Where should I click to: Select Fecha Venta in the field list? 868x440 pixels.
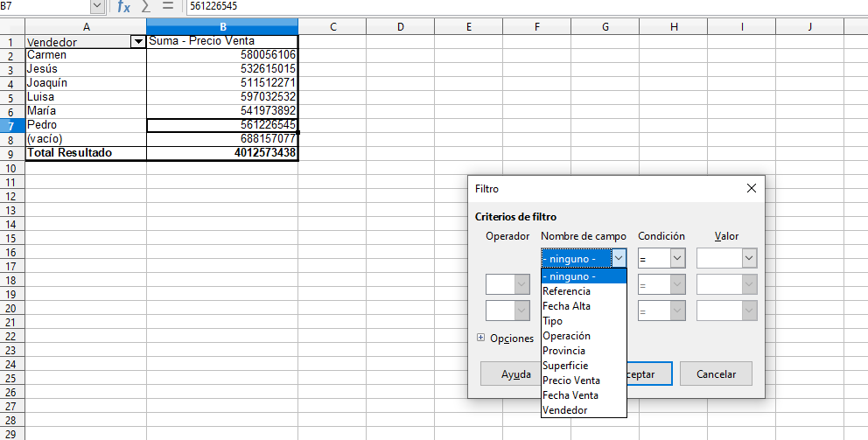(584, 395)
